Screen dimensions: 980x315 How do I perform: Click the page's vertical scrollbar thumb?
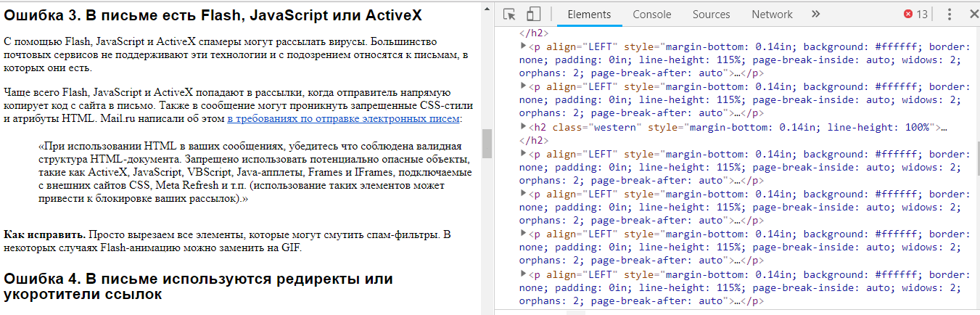coord(487,144)
